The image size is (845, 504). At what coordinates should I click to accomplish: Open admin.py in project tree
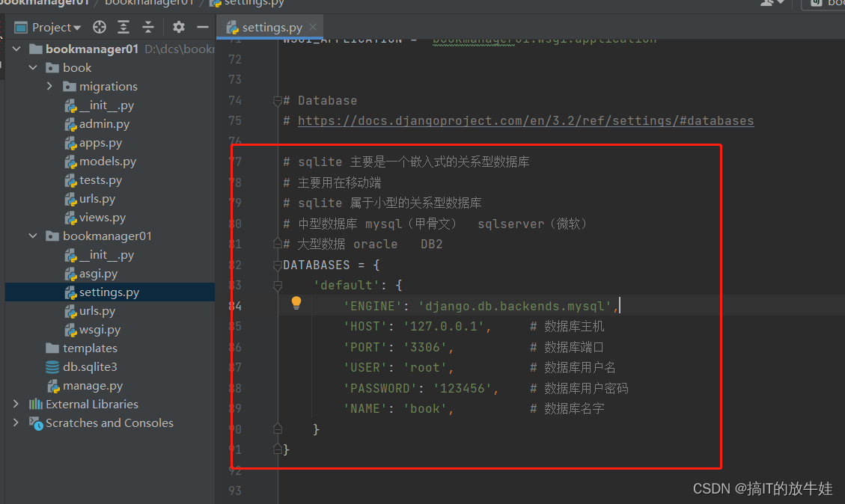(104, 124)
